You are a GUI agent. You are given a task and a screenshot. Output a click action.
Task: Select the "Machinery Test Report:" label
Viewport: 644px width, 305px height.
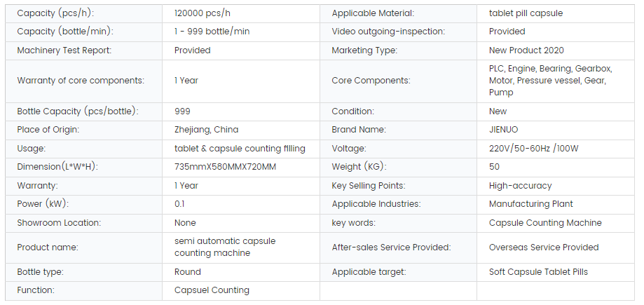pyautogui.click(x=64, y=50)
